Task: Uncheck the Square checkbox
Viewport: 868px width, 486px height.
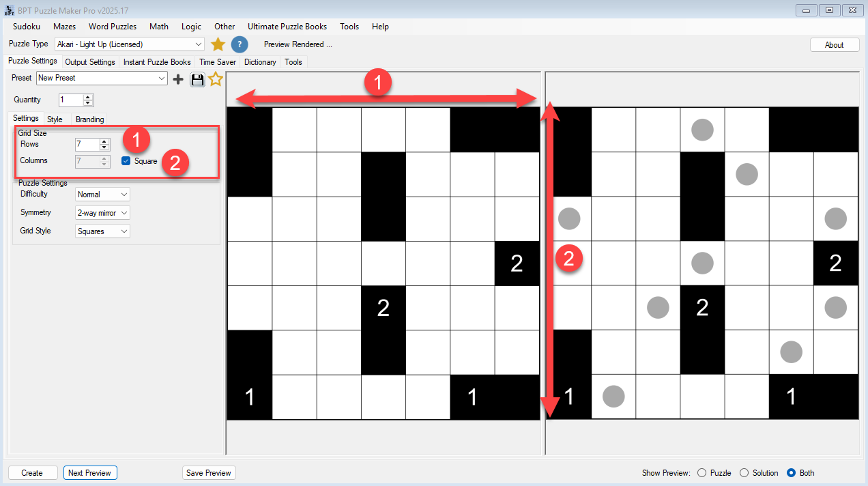Action: coord(126,161)
